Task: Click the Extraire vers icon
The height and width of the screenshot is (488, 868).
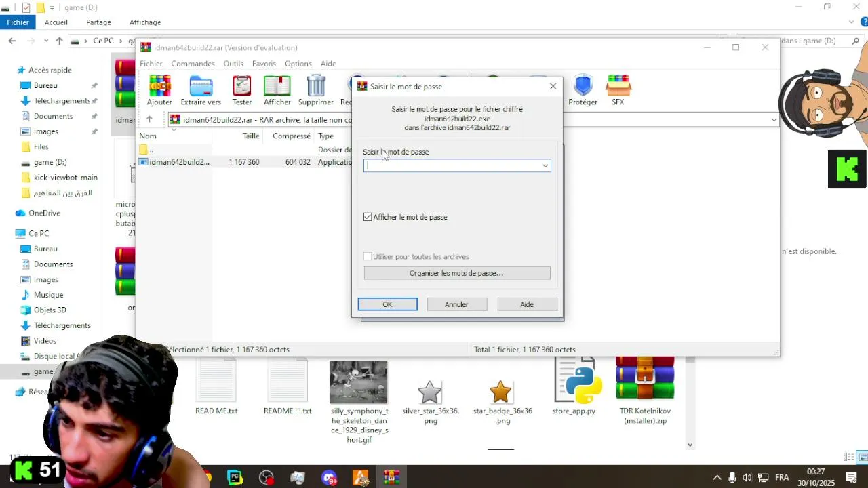Action: 201,90
